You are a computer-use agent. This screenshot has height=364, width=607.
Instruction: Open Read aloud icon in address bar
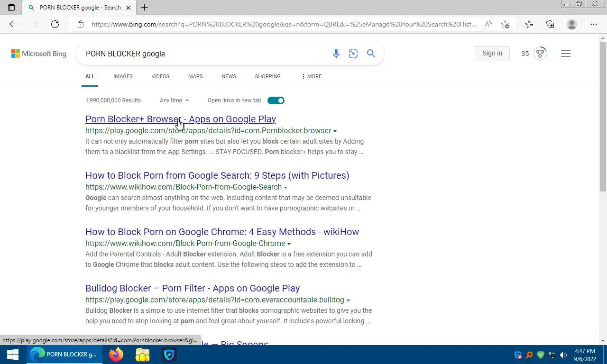pyautogui.click(x=488, y=24)
